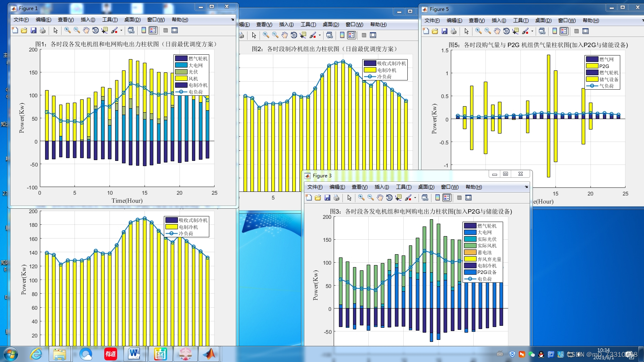Screen dimensions: 644x362
Task: Open 帮助(H) menu in Figure 5
Action: coord(591,21)
